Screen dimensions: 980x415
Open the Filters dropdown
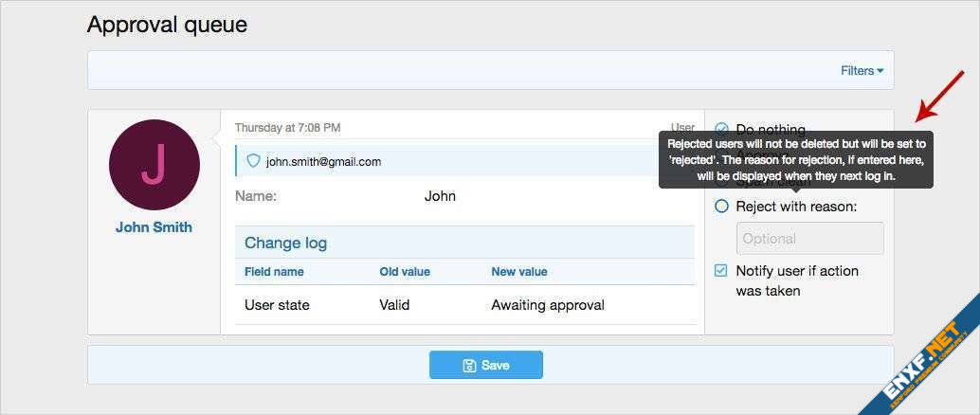[861, 70]
